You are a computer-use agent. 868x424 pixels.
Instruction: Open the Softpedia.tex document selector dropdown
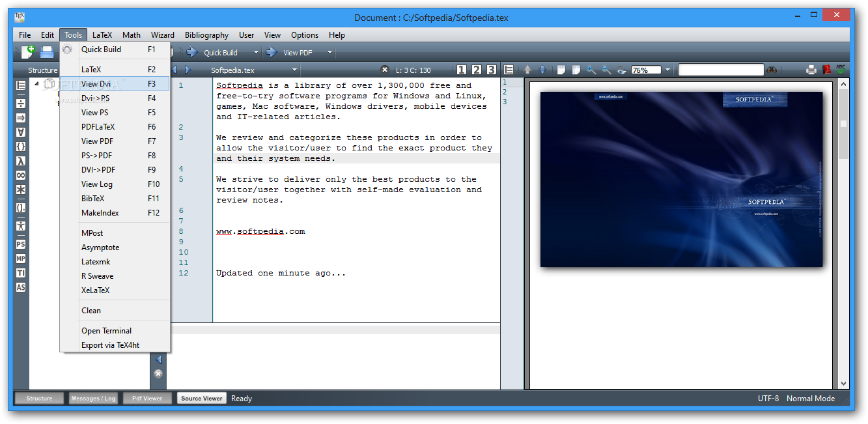pyautogui.click(x=294, y=70)
